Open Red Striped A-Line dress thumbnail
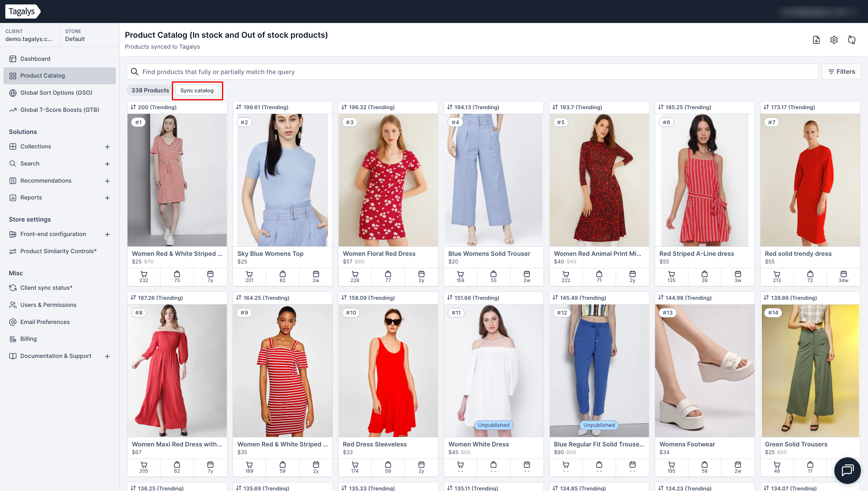Viewport: 868px width, 491px height. 704,180
